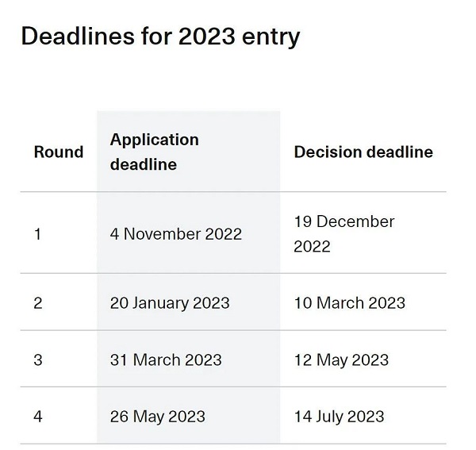This screenshot has width=476, height=450.
Task: Select round number 1 in the table
Action: [37, 234]
